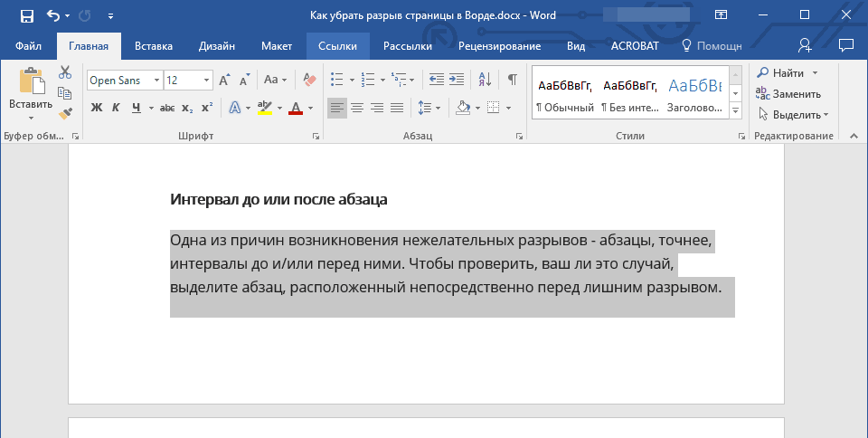Open the Open Sans font name dropdown
The height and width of the screenshot is (438, 868).
(156, 81)
